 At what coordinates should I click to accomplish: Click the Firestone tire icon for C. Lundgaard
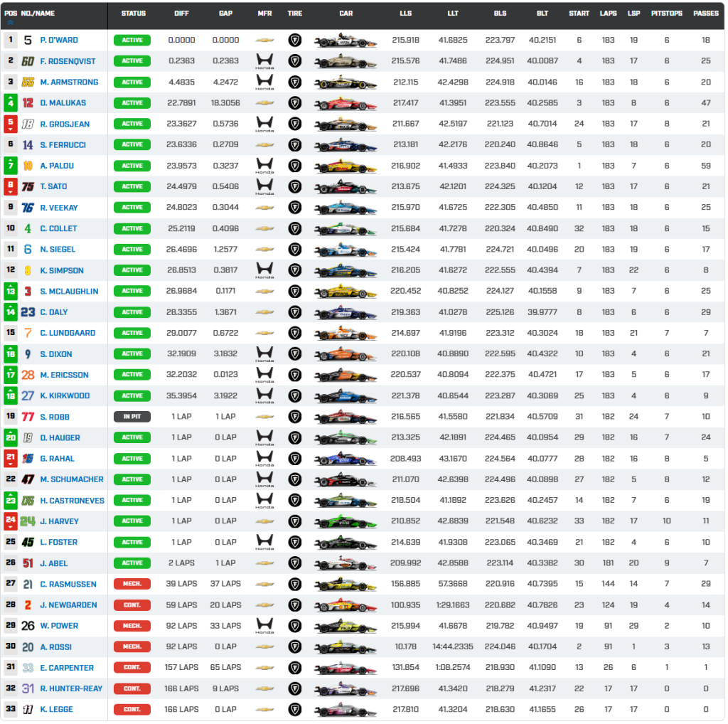(x=295, y=333)
